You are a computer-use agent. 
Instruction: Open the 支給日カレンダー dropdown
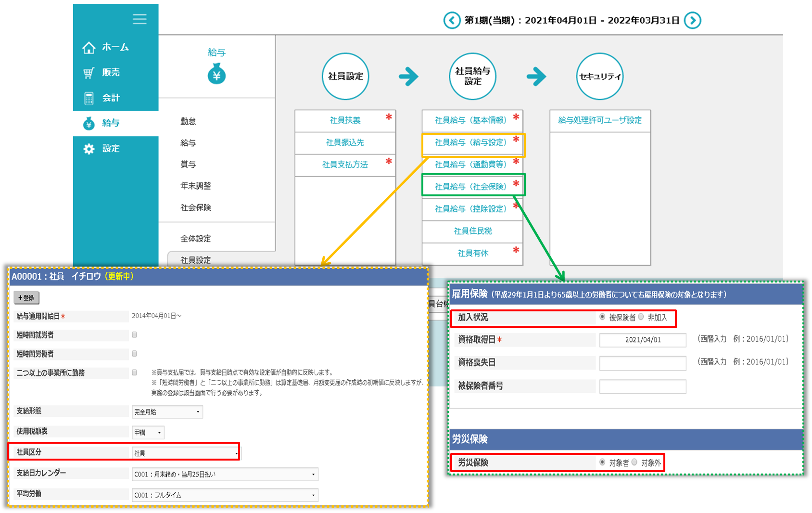pyautogui.click(x=225, y=475)
